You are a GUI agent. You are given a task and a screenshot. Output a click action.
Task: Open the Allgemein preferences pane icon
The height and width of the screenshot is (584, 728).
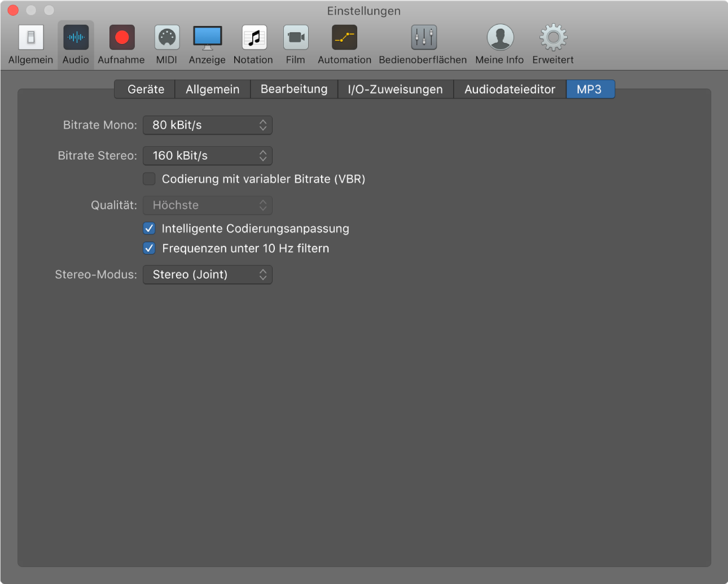click(x=31, y=38)
